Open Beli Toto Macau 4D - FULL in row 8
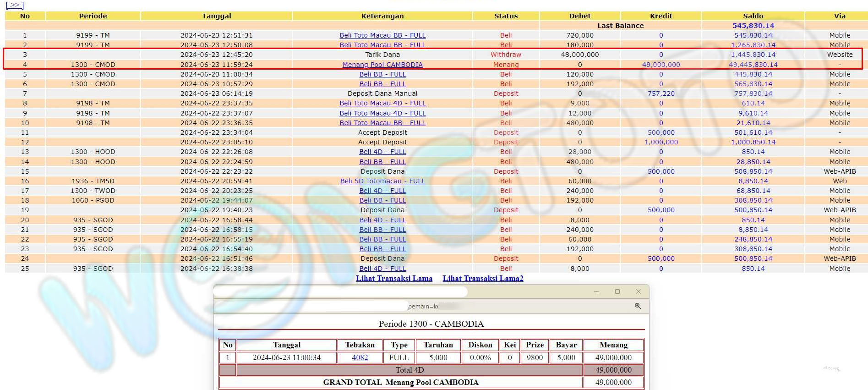 pyautogui.click(x=382, y=103)
